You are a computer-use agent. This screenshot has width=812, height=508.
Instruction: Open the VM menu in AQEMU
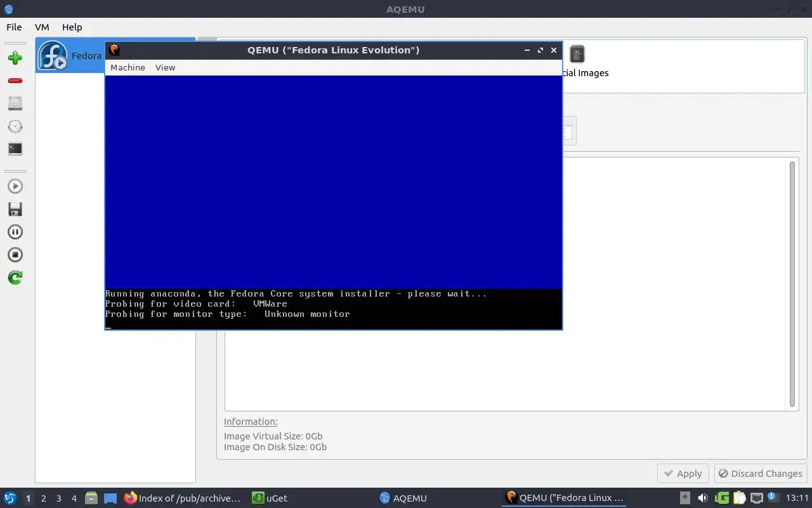click(x=42, y=27)
